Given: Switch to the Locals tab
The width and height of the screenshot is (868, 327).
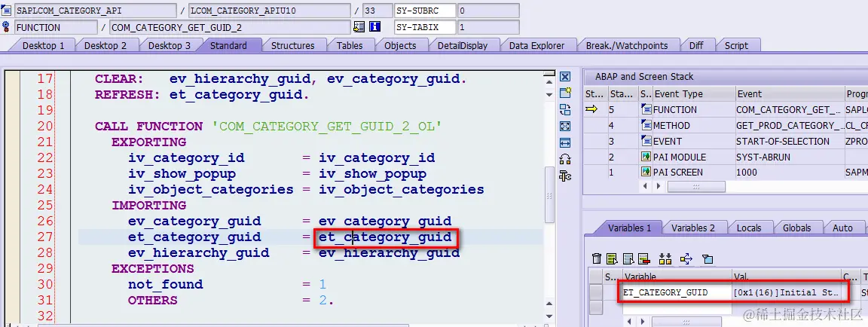Looking at the screenshot, I should [x=749, y=228].
